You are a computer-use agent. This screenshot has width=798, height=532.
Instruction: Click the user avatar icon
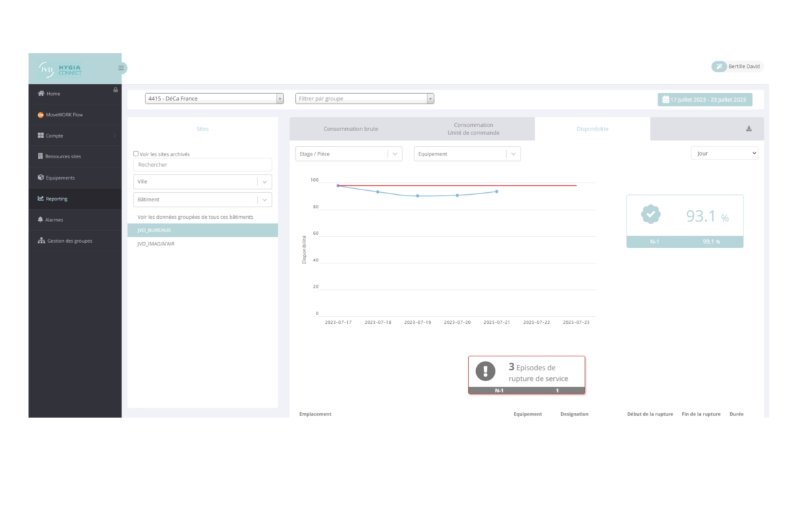719,66
